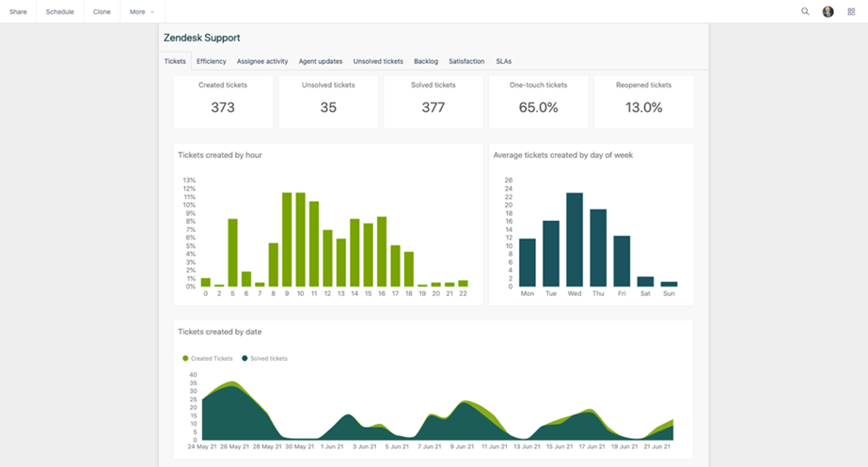Click the hour 9 bar in hourly chart
The height and width of the screenshot is (467, 868).
(287, 239)
